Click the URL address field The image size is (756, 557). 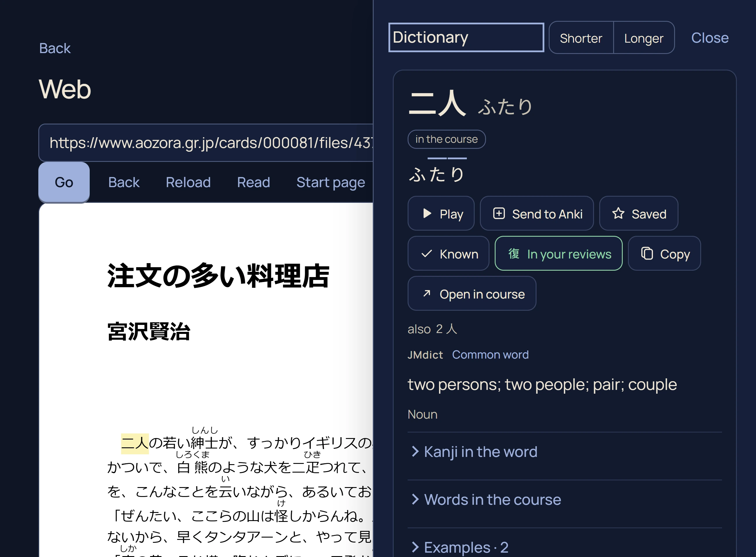coord(206,143)
